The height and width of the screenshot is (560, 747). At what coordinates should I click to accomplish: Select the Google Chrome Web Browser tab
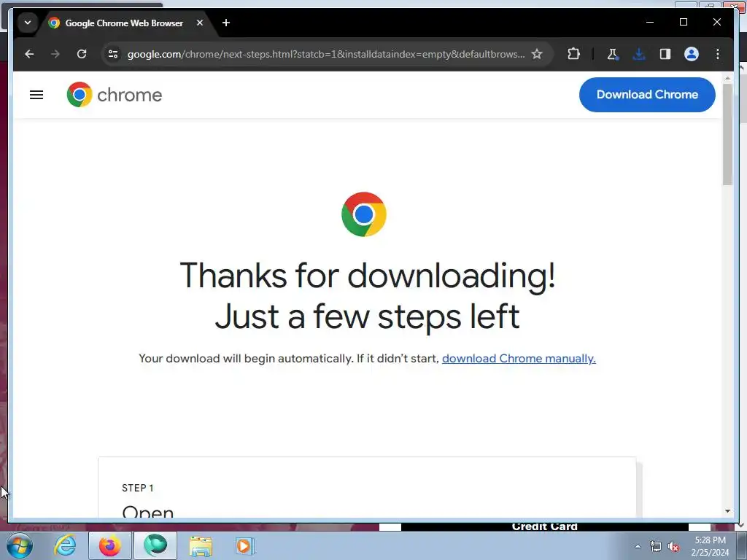(x=124, y=23)
